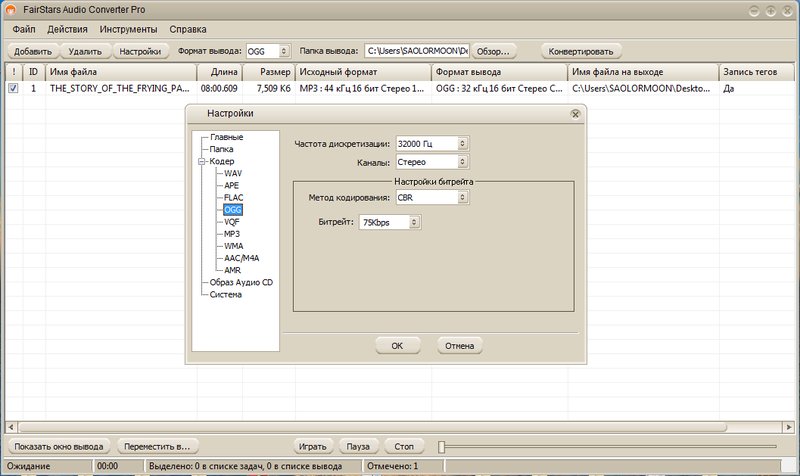Select VQF encoder in tree
This screenshot has width=800, height=476.
click(232, 222)
